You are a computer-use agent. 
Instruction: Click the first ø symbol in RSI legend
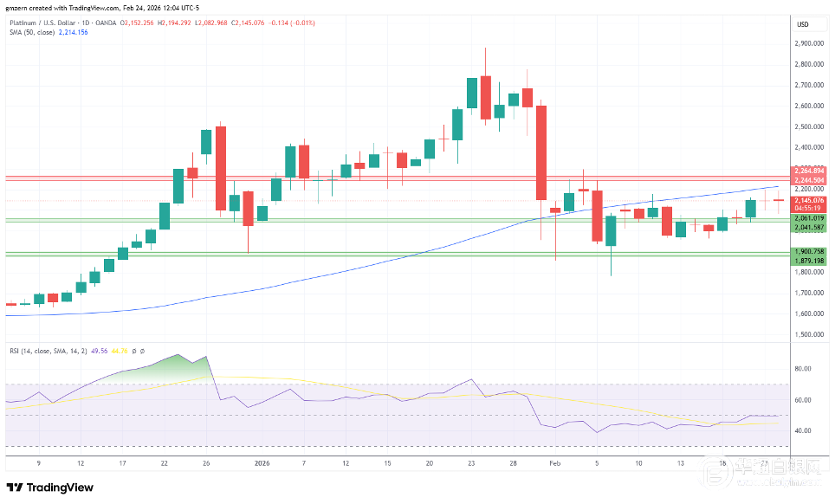point(134,351)
